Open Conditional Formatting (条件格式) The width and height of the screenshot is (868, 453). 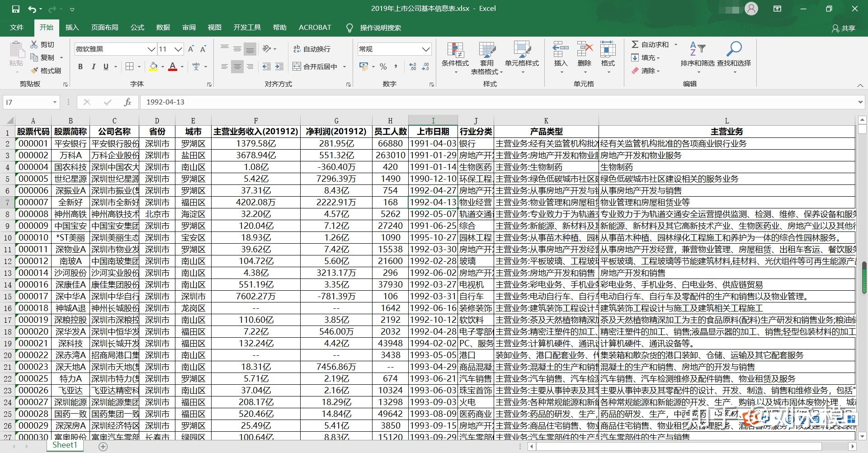pos(455,57)
